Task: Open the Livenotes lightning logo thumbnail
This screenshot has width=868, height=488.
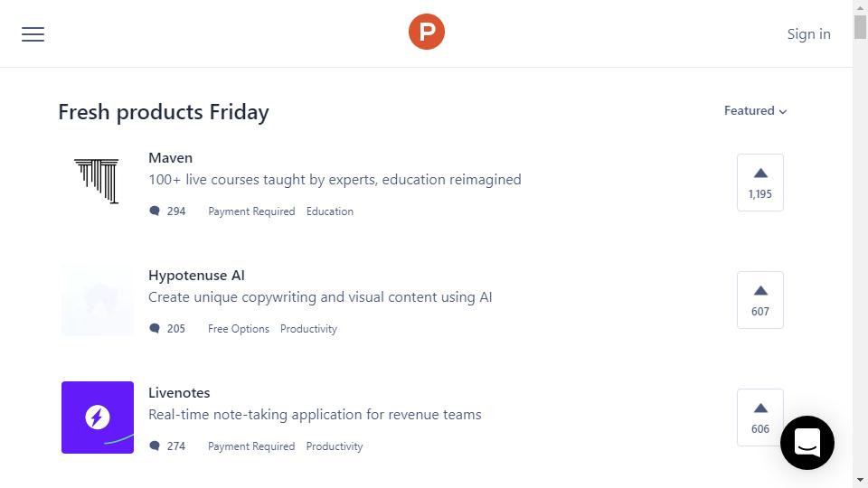Action: (x=98, y=418)
